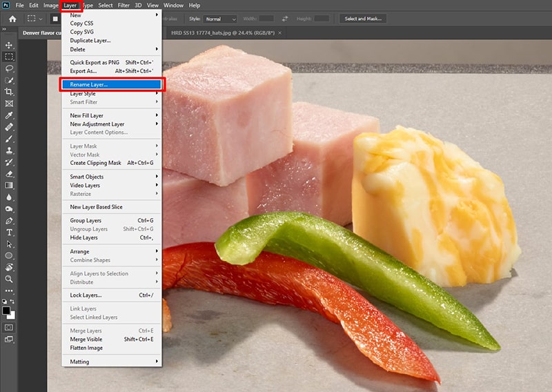Select the Ellipse shape tool

[x=9, y=256]
